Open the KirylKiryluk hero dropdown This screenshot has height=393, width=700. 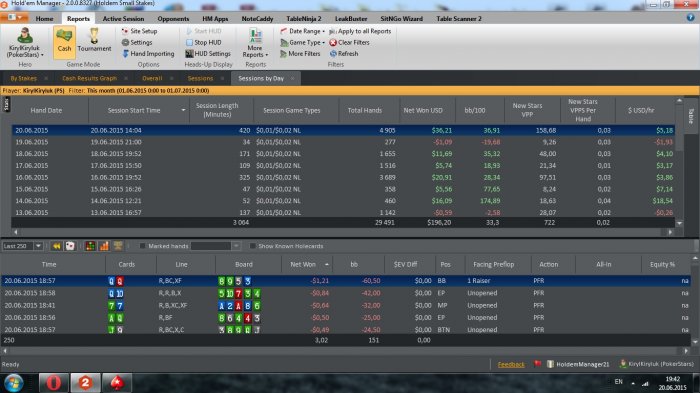pos(25,43)
